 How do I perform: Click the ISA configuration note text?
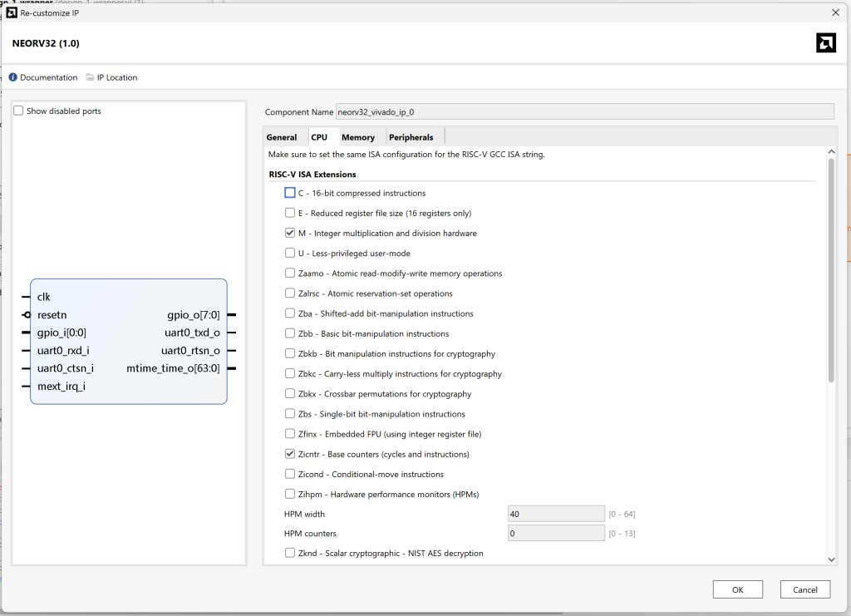click(406, 154)
